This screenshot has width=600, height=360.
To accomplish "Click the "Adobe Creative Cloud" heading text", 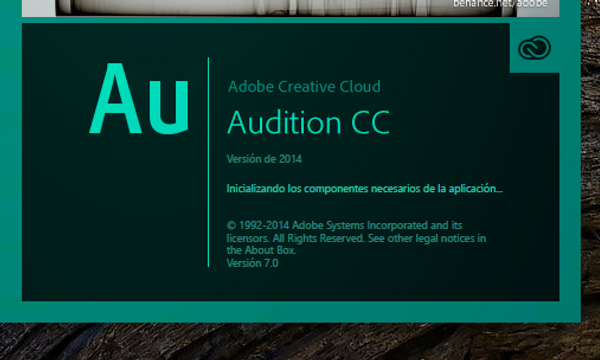I will coord(304,86).
